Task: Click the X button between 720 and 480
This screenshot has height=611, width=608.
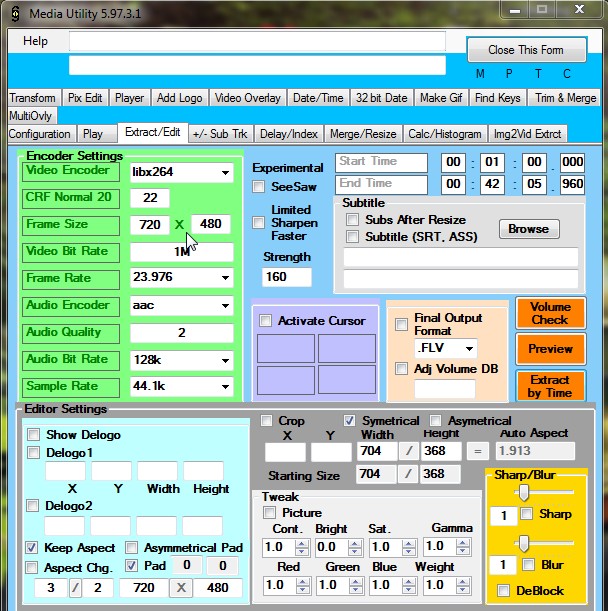Action: (x=181, y=588)
